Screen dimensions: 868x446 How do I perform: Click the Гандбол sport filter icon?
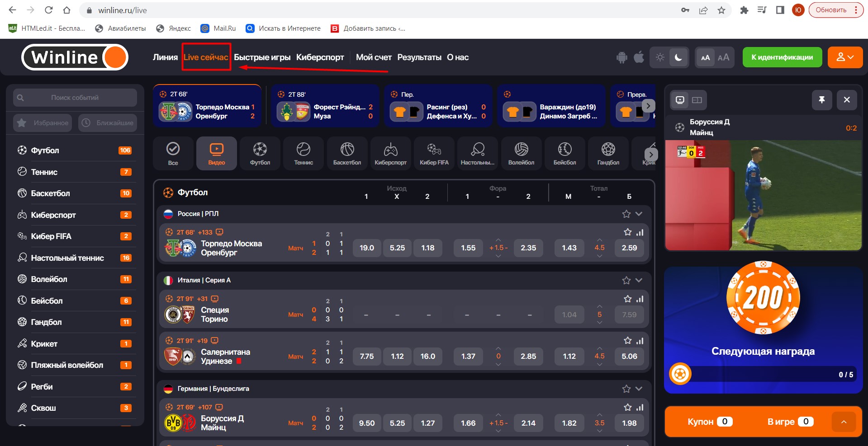[608, 154]
